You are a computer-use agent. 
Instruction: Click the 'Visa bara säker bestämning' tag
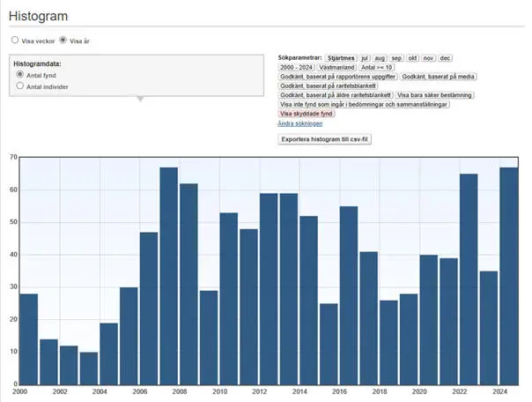click(x=435, y=95)
